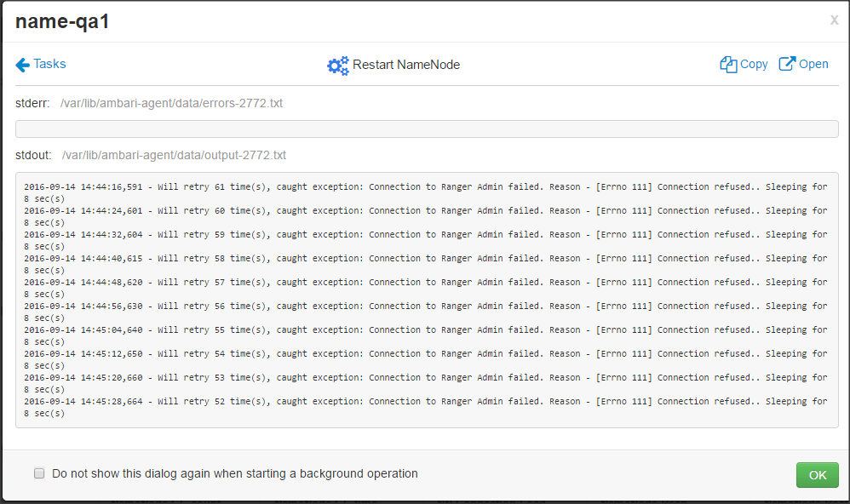Click the errors-2772.txt stderr file path

point(171,103)
